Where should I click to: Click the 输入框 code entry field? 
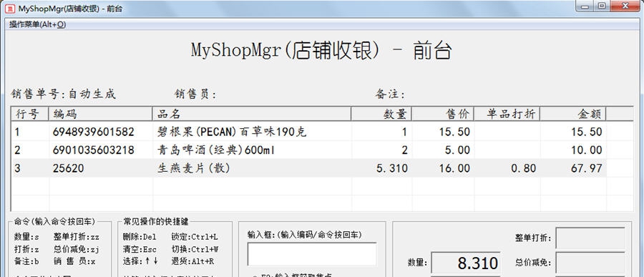point(312,254)
